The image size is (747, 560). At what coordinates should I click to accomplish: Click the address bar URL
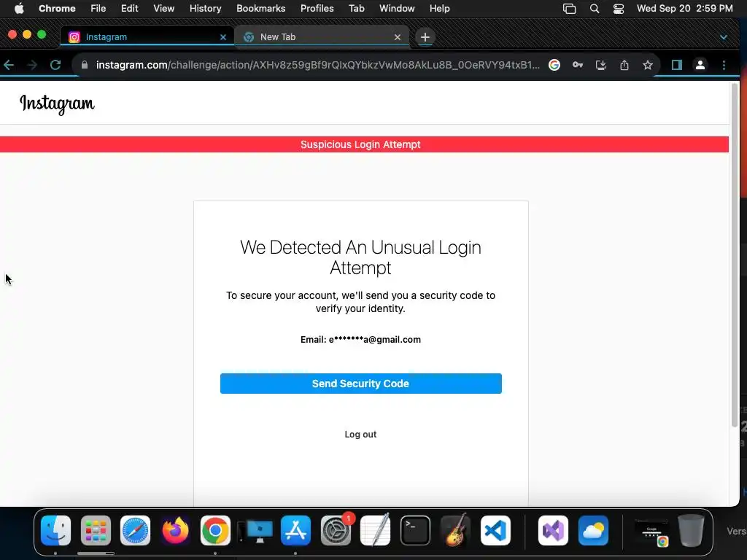point(318,65)
